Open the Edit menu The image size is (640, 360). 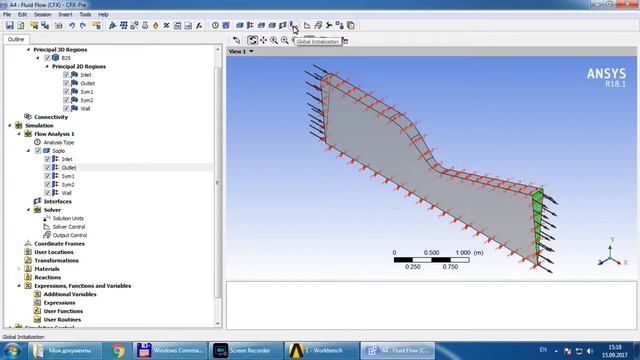tap(22, 14)
